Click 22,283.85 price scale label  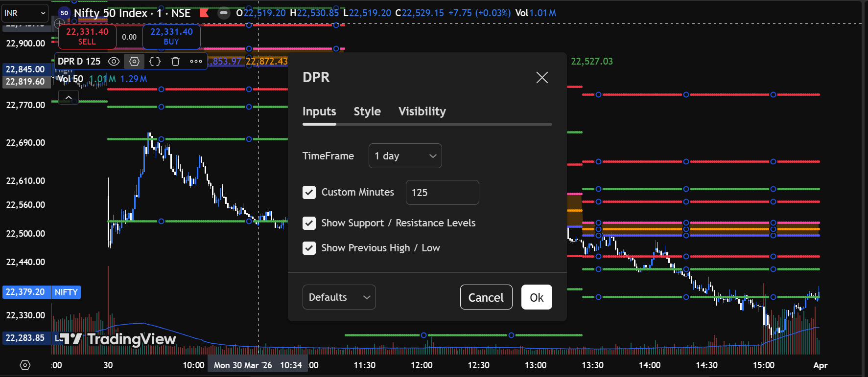[25, 338]
